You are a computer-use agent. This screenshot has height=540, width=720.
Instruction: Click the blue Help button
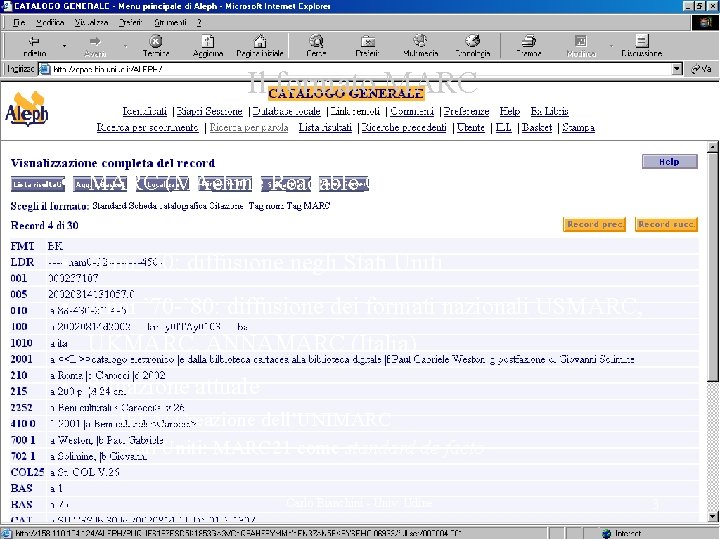click(x=669, y=162)
